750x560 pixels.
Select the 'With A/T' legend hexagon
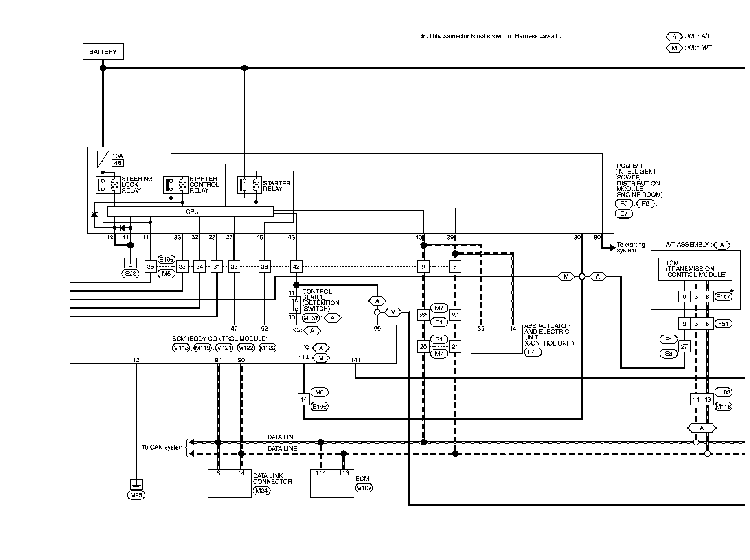click(x=674, y=36)
